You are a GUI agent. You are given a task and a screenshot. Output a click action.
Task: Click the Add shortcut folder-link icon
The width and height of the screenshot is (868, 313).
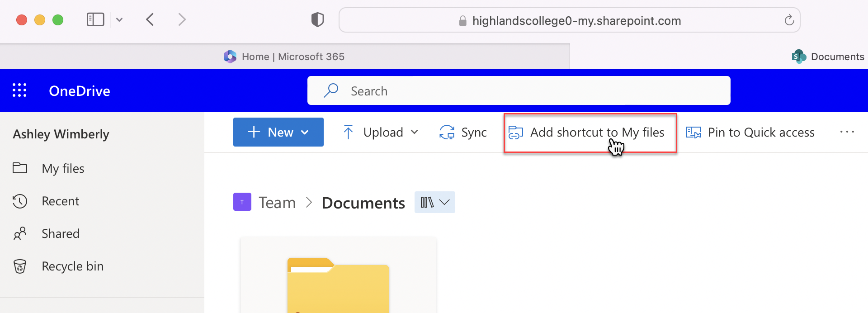tap(516, 133)
